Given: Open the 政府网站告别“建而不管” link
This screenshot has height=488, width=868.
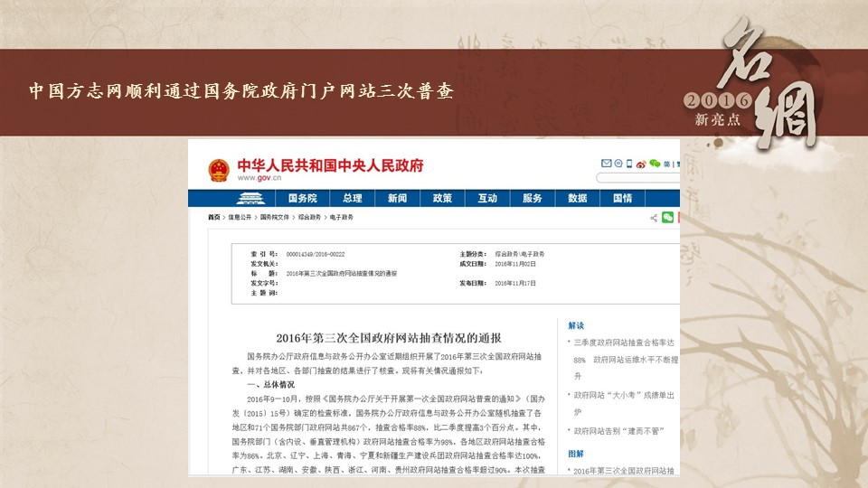Looking at the screenshot, I should click(x=618, y=432).
